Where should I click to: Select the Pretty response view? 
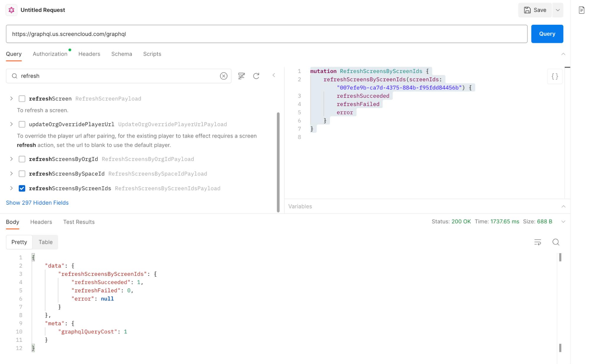point(19,242)
